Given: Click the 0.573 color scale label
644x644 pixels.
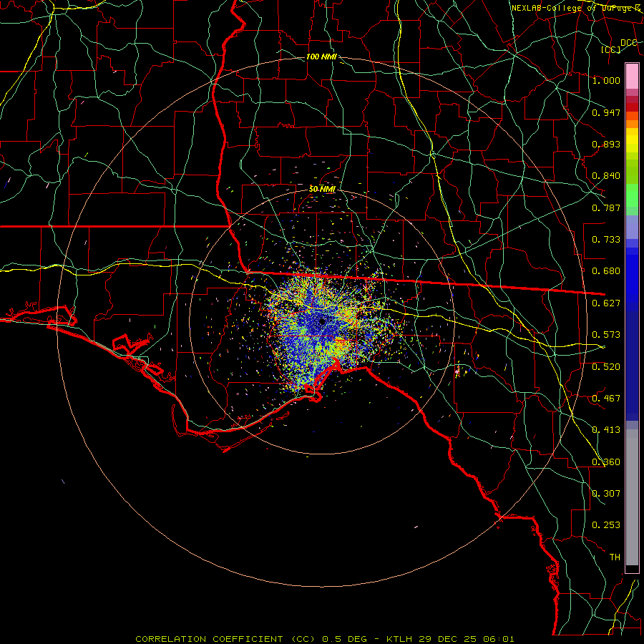Looking at the screenshot, I should click(606, 335).
